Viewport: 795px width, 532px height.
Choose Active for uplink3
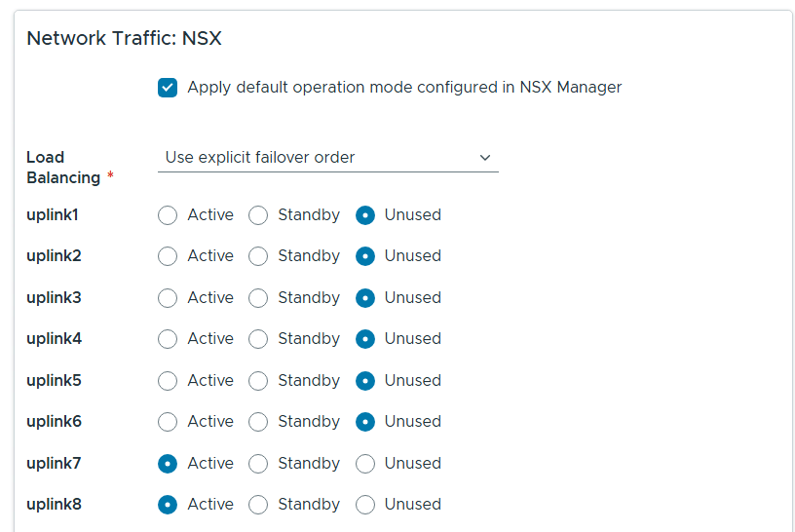point(168,298)
